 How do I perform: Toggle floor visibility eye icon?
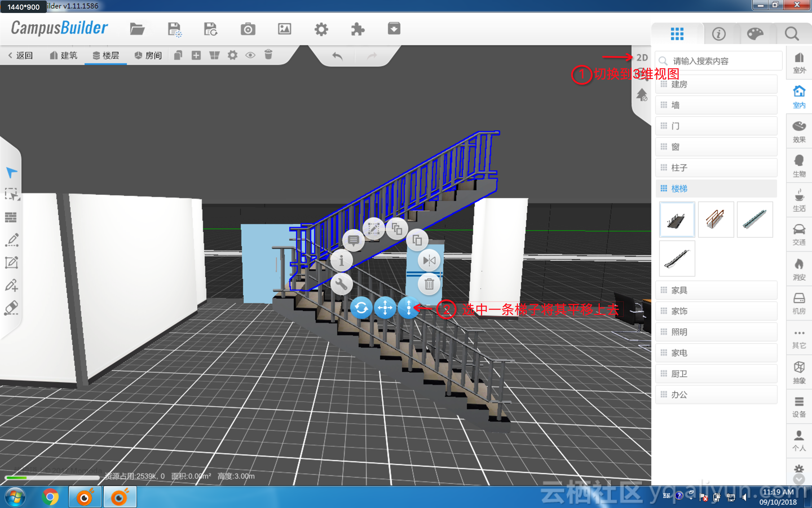250,55
